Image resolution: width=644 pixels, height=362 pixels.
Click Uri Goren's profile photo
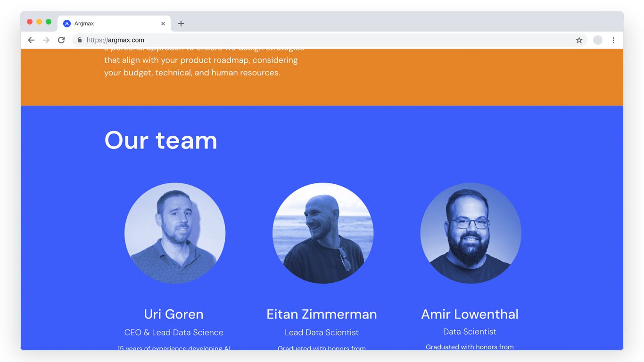click(x=175, y=233)
